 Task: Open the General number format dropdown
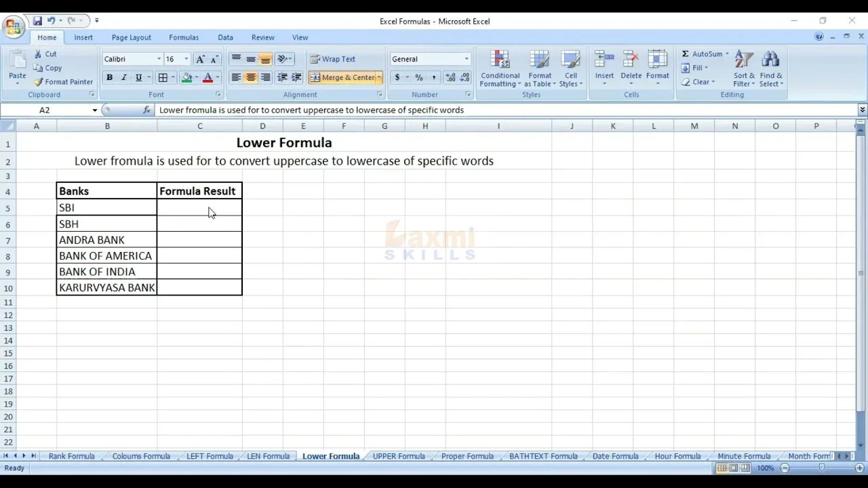(466, 59)
